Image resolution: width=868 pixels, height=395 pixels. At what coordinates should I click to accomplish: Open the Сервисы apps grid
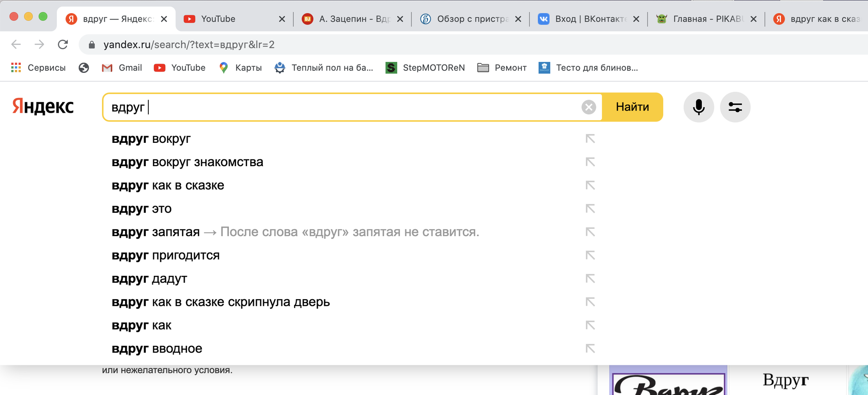click(39, 68)
